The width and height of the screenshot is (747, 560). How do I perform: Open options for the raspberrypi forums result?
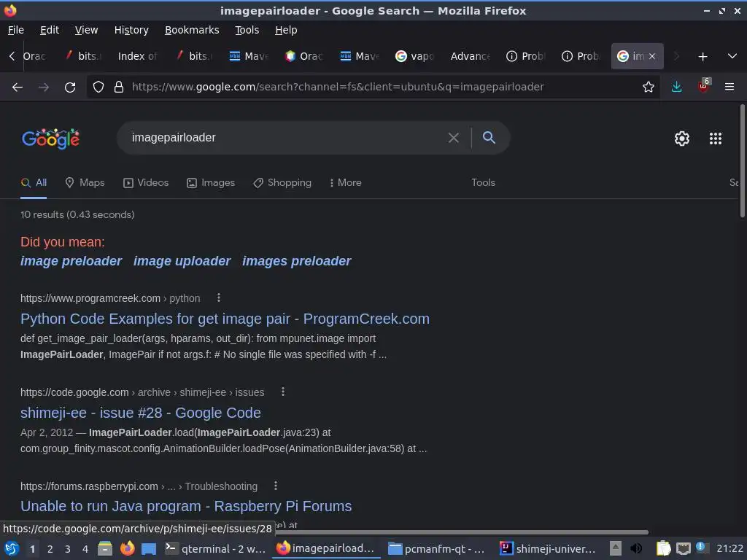coord(275,486)
